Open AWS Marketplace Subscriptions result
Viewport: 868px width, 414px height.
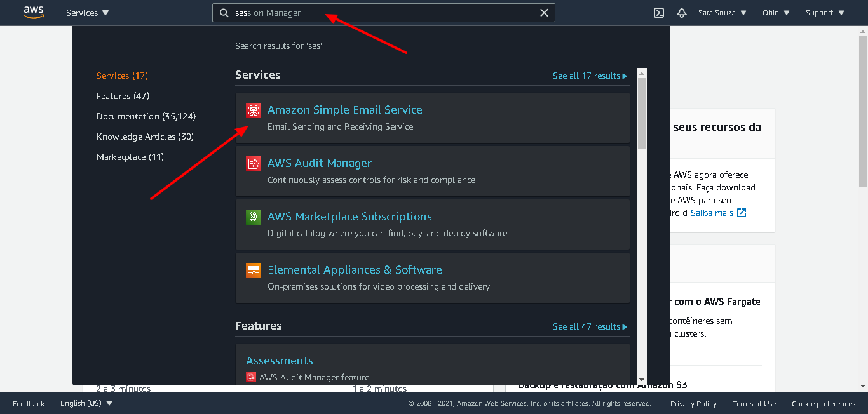pyautogui.click(x=432, y=224)
